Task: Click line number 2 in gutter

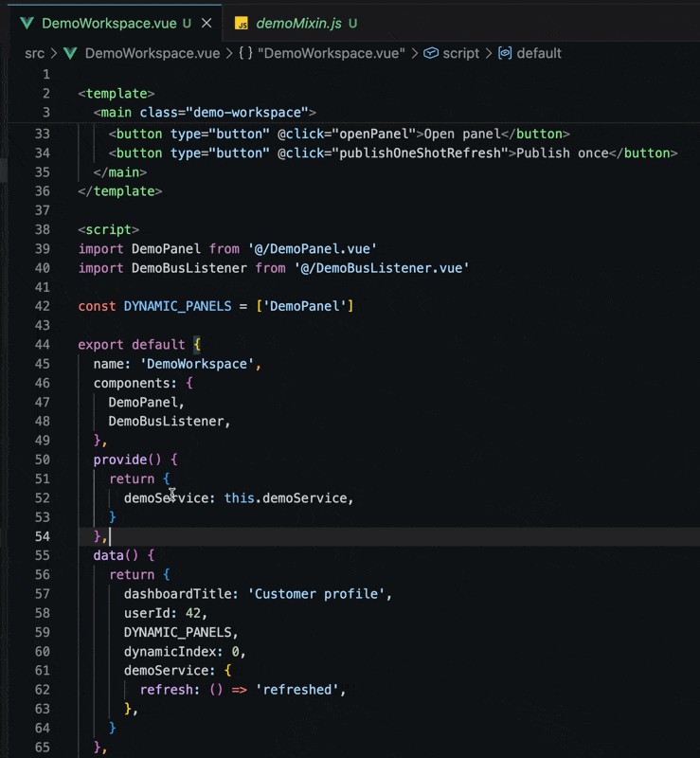Action: (x=45, y=93)
